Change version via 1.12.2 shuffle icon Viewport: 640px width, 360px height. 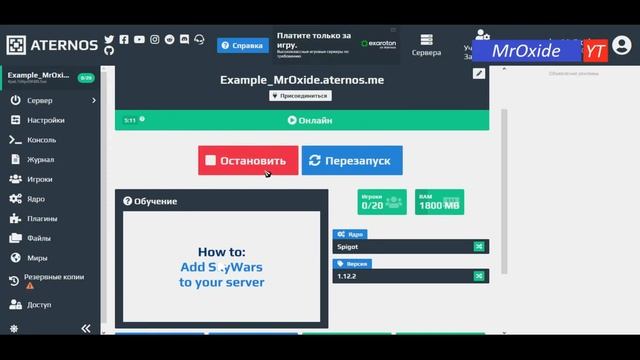tap(479, 276)
